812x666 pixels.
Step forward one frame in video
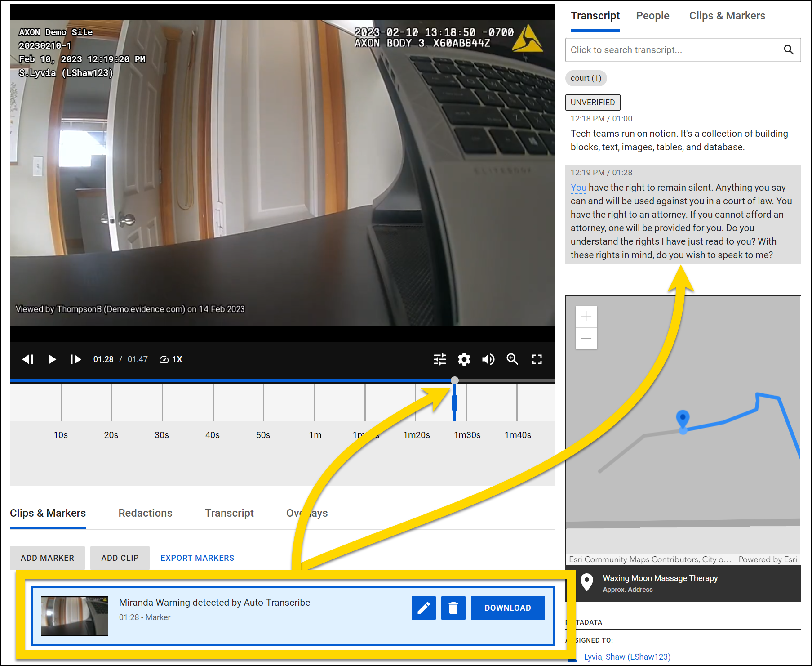(75, 359)
